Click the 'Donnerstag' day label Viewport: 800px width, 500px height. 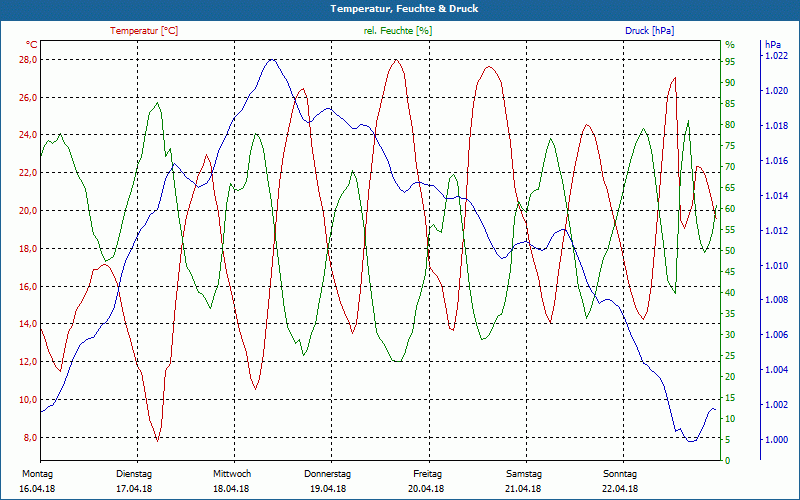[x=328, y=474]
